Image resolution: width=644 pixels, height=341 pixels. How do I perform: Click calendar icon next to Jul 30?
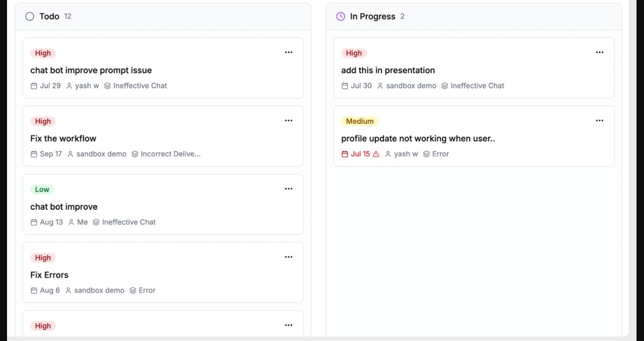[x=345, y=86]
